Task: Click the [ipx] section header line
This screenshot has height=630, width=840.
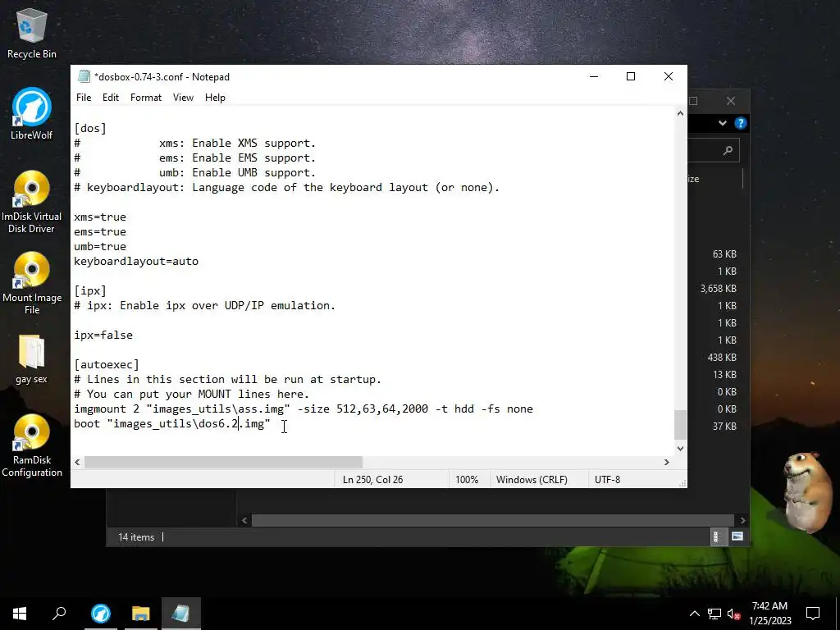Action: click(90, 290)
